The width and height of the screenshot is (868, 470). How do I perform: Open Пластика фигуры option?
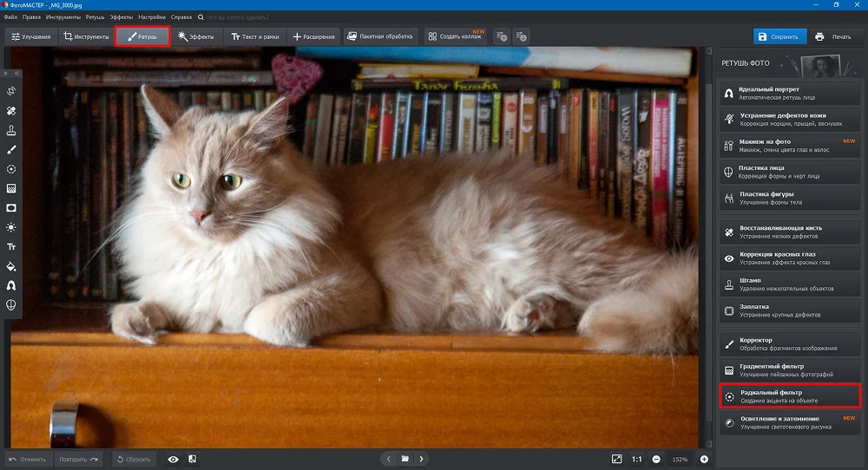(789, 198)
